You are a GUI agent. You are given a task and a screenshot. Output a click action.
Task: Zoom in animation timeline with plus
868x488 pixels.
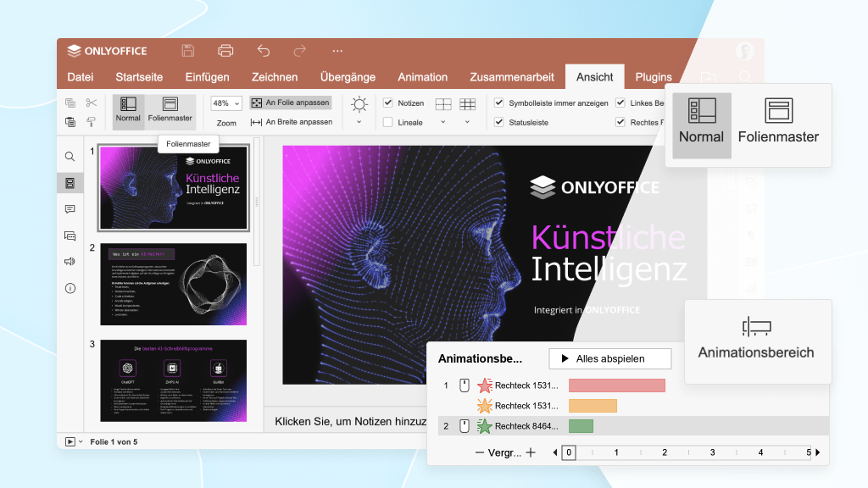[531, 452]
